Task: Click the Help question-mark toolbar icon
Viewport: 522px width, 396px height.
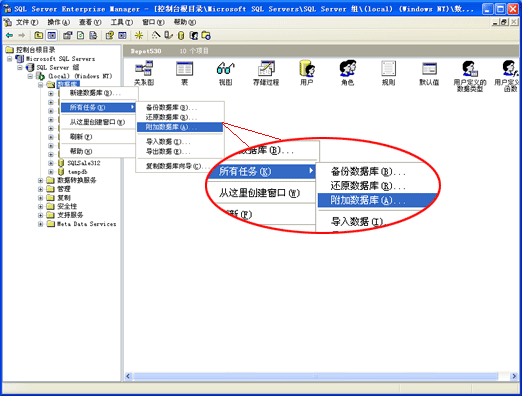Action: (110, 35)
